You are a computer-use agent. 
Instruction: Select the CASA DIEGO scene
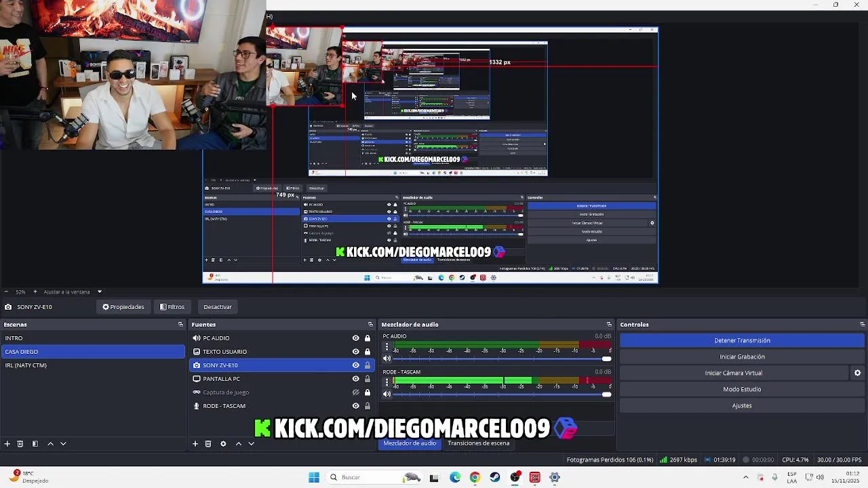(x=93, y=352)
